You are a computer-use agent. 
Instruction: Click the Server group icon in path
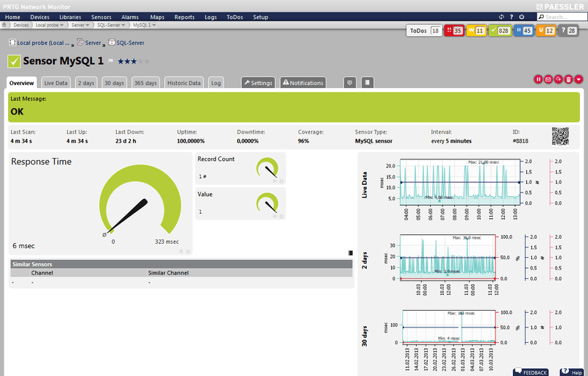(x=80, y=43)
